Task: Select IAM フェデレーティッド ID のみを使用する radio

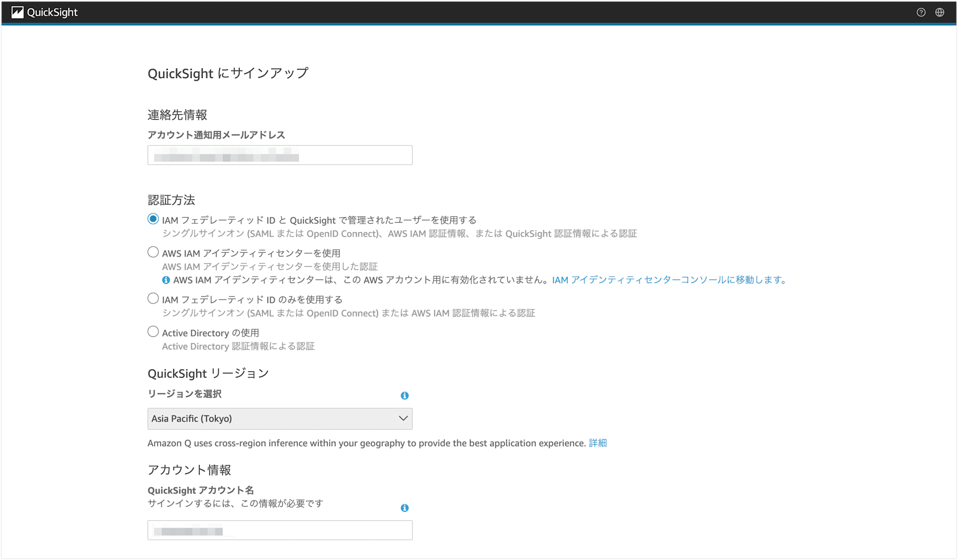Action: 153,299
